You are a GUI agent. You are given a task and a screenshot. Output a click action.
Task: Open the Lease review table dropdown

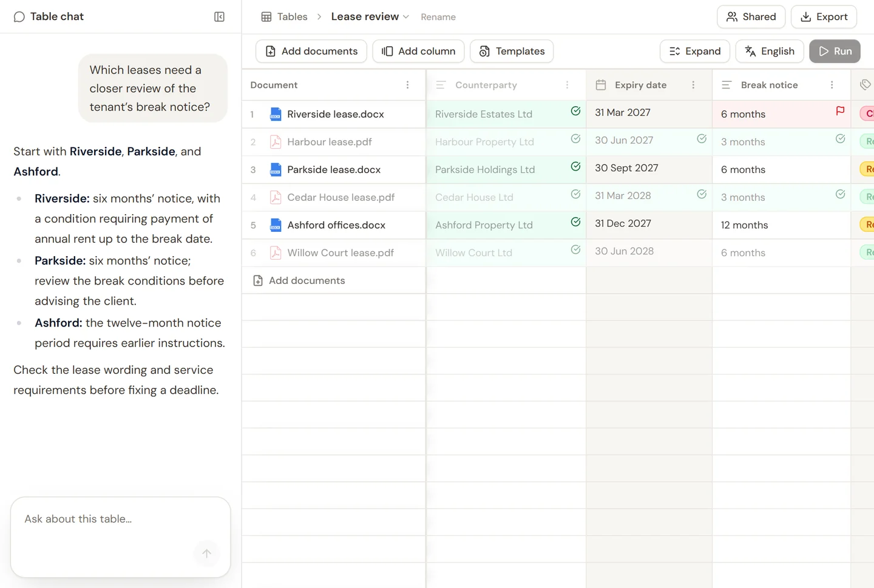[370, 17]
